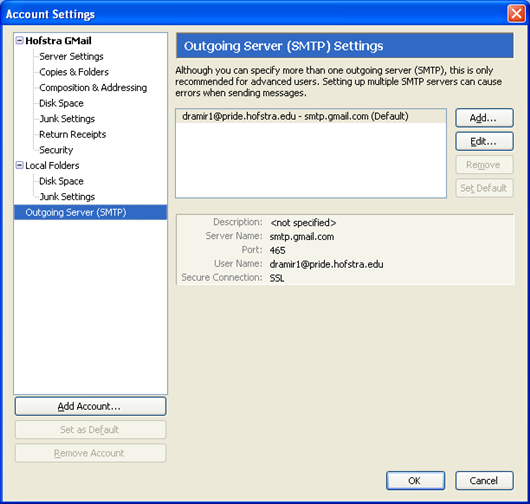
Task: Collapse the Hofstra GMail account tree
Action: [x=20, y=41]
